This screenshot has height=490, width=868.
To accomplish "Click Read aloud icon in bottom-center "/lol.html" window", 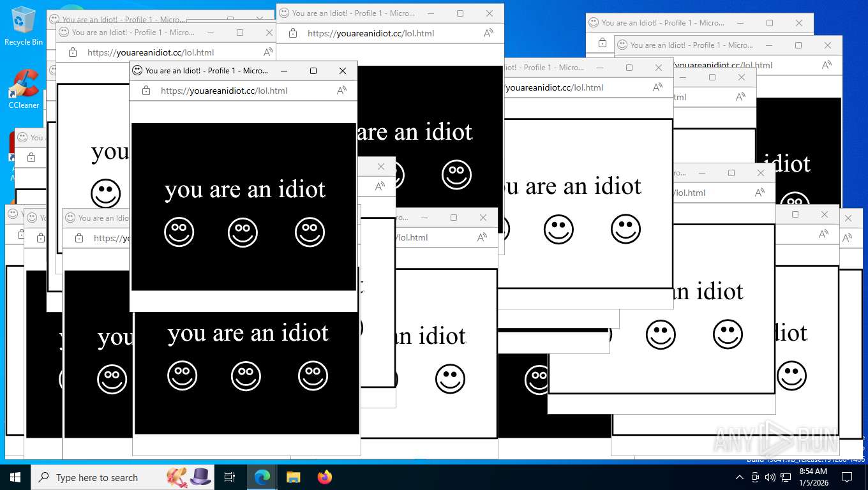I will 482,237.
